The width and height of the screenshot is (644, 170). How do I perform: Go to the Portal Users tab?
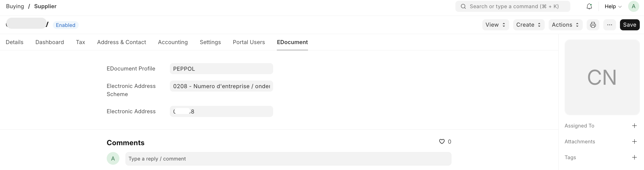coord(249,42)
